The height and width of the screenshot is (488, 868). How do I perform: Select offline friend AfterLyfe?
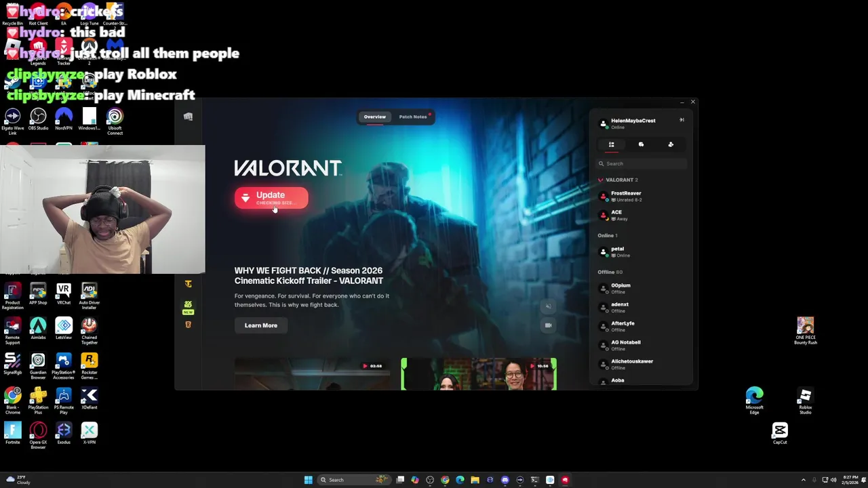coord(642,326)
